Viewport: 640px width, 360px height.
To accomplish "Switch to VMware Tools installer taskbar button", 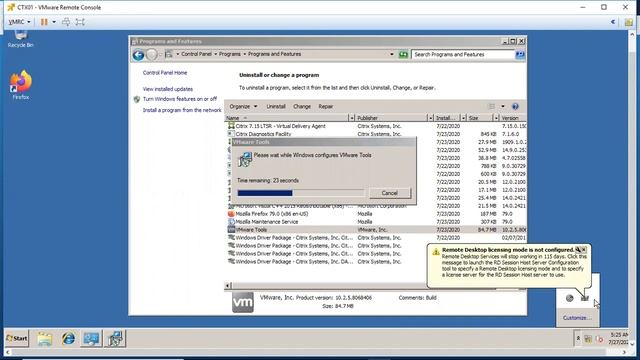I will [x=115, y=339].
